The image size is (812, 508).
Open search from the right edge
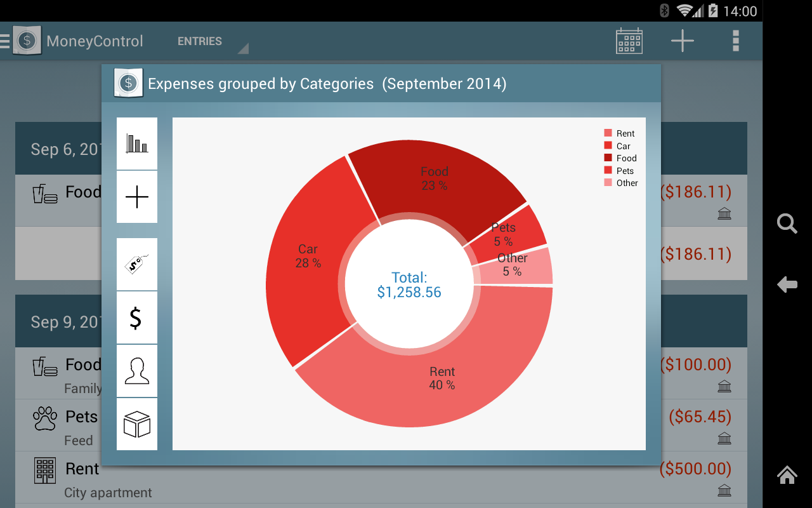(x=787, y=224)
